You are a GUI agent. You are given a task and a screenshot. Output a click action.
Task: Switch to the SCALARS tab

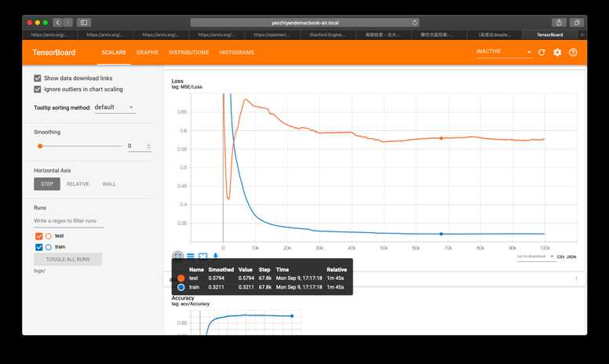[x=114, y=53]
